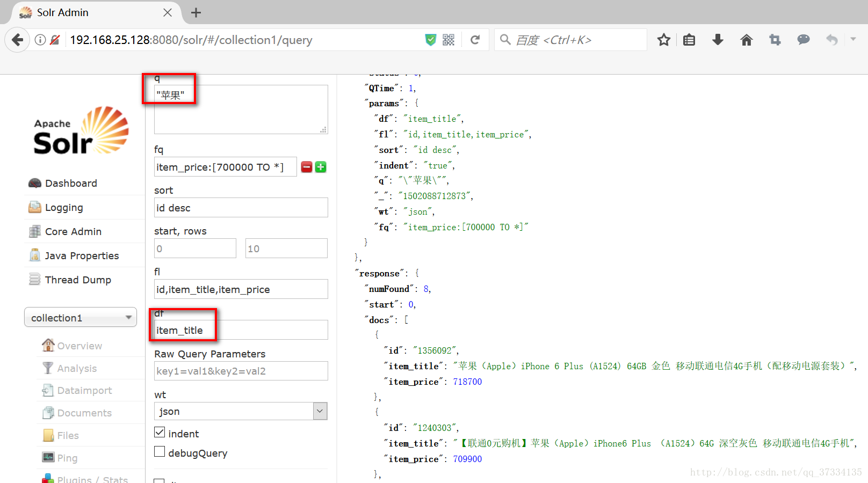The width and height of the screenshot is (868, 483).
Task: Remove the fq filter with red minus
Action: click(x=307, y=167)
